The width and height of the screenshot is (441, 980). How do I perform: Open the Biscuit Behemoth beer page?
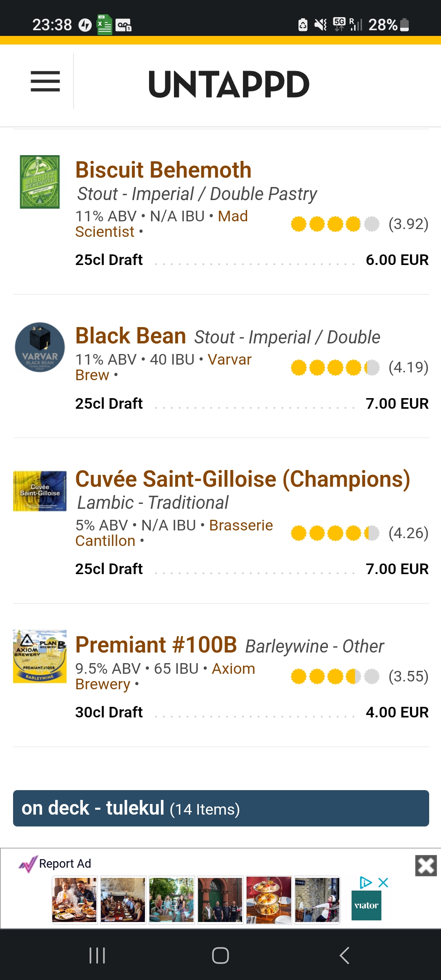click(163, 170)
